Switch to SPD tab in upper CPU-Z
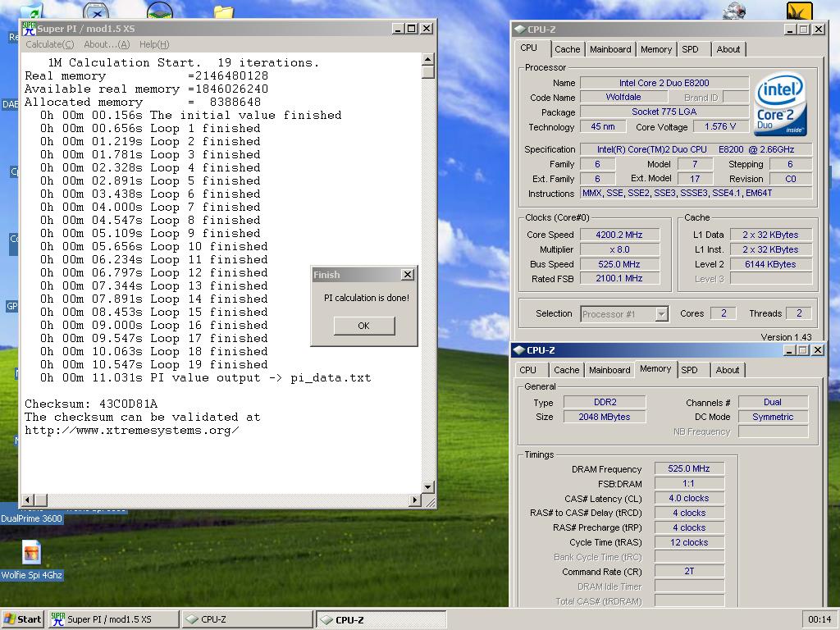The width and height of the screenshot is (840, 630). (x=690, y=49)
